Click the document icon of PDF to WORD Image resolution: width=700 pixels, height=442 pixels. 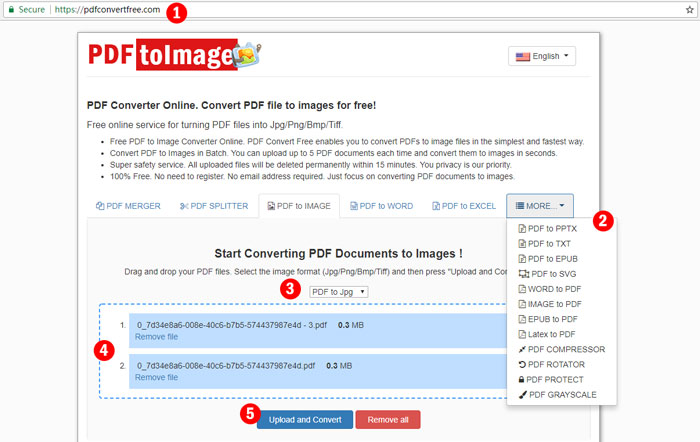(x=354, y=206)
